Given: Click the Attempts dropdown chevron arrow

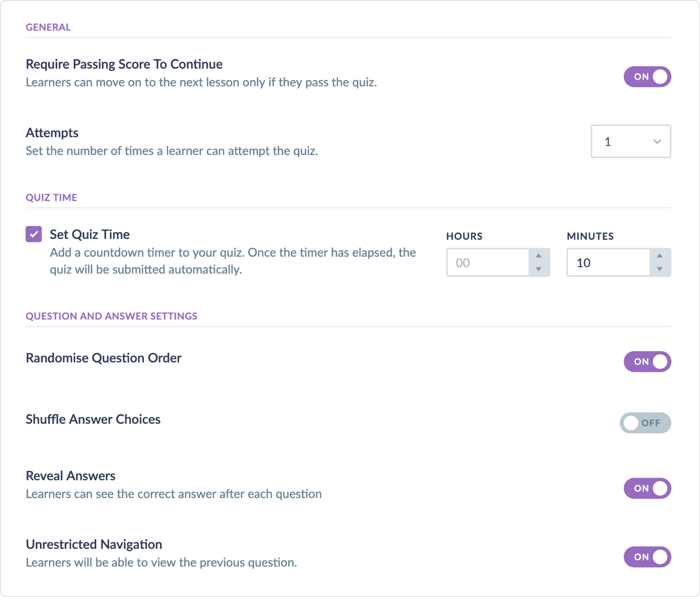Looking at the screenshot, I should point(657,141).
